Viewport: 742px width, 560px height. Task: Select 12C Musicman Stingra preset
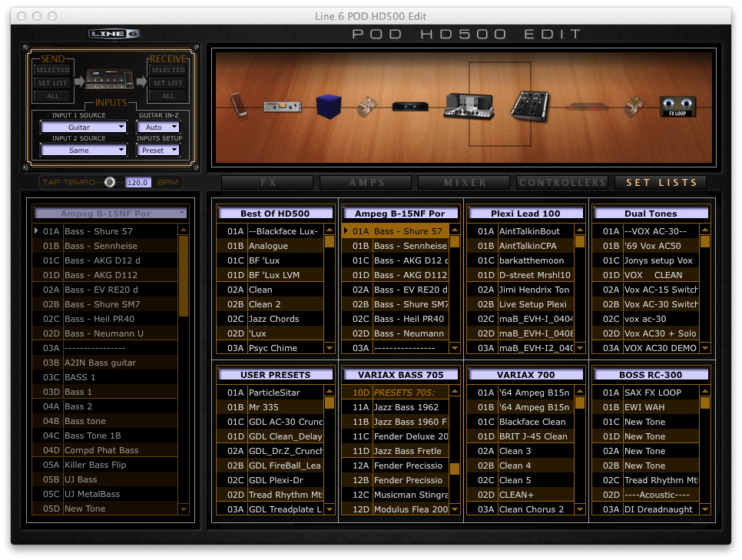pyautogui.click(x=396, y=495)
